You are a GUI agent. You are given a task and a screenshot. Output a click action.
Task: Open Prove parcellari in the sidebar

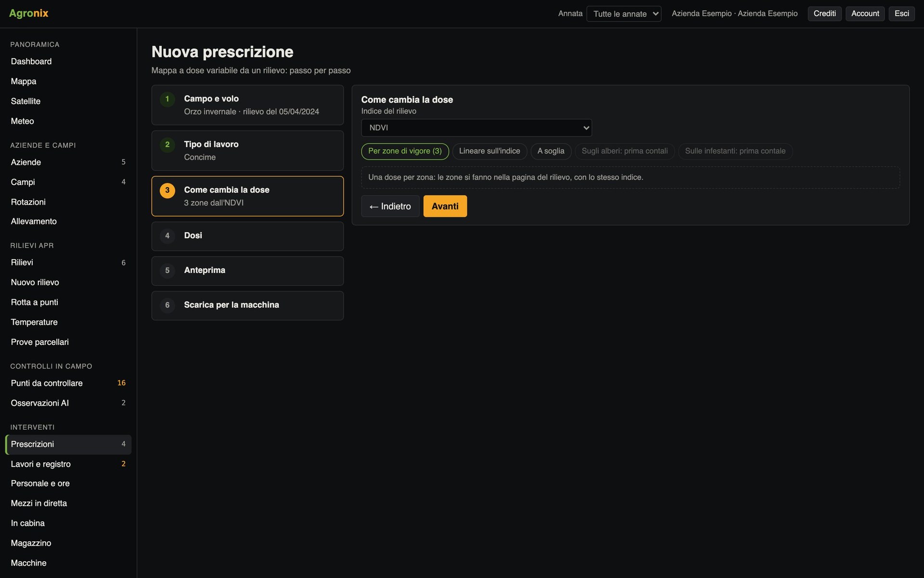68,342
